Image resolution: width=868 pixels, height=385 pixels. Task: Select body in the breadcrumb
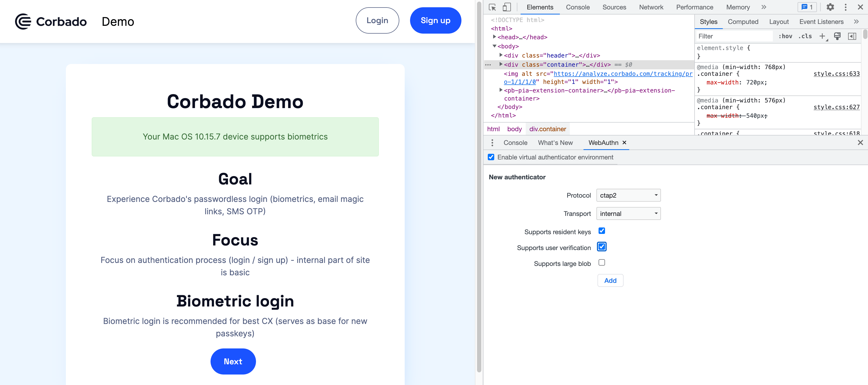514,129
